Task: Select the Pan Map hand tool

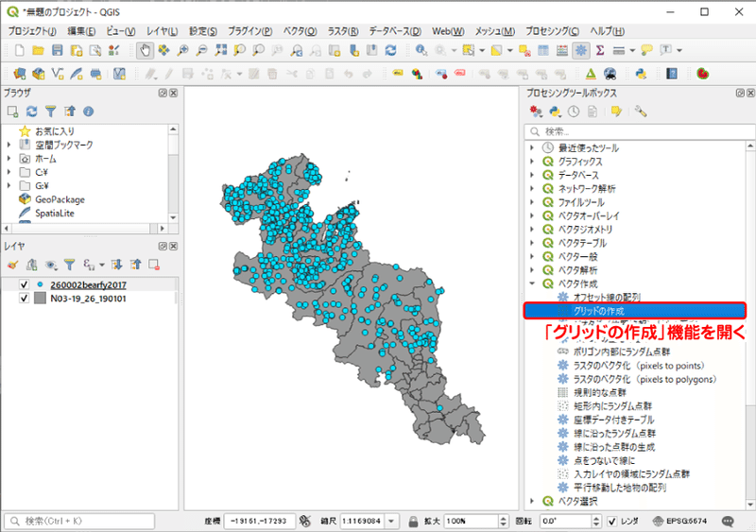Action: click(145, 50)
